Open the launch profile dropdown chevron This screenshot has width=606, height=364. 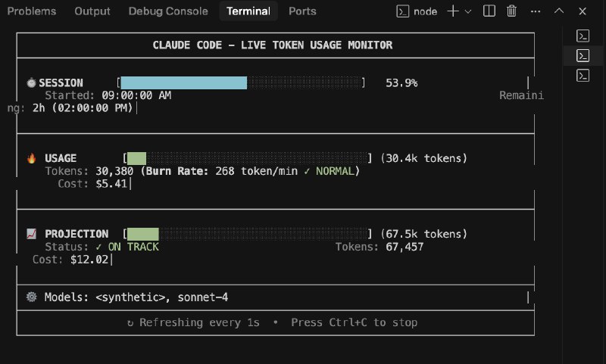pyautogui.click(x=467, y=11)
